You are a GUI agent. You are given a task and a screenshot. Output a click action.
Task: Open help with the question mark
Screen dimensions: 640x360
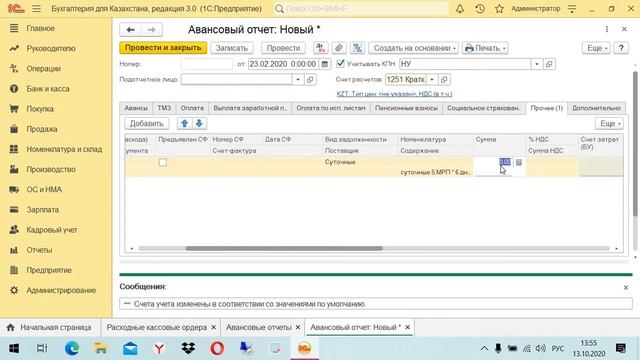coord(621,48)
